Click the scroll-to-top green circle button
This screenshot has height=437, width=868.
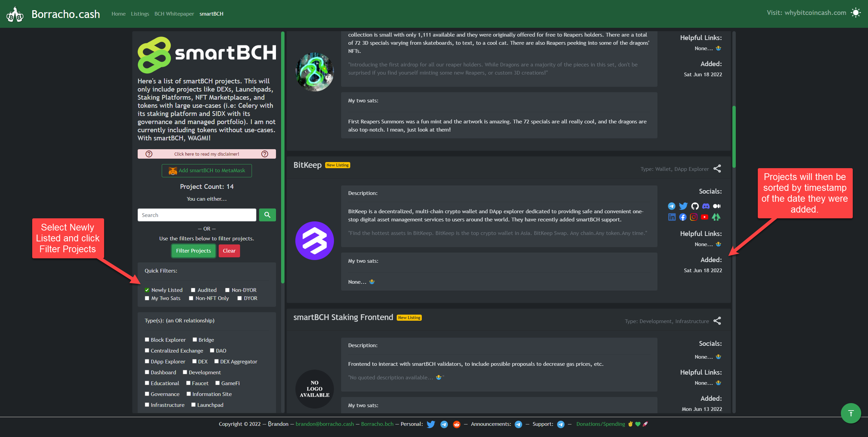(x=851, y=413)
